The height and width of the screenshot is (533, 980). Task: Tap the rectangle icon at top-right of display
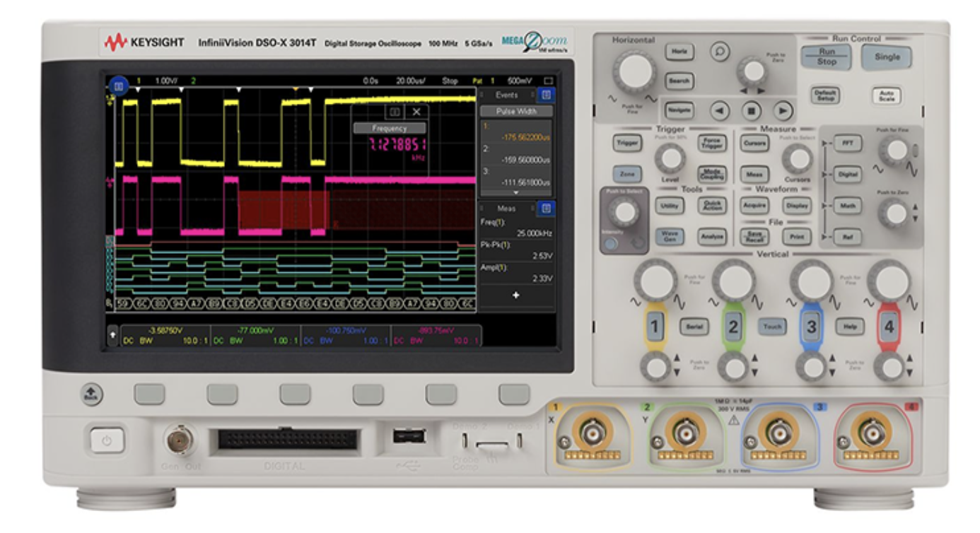pos(549,81)
